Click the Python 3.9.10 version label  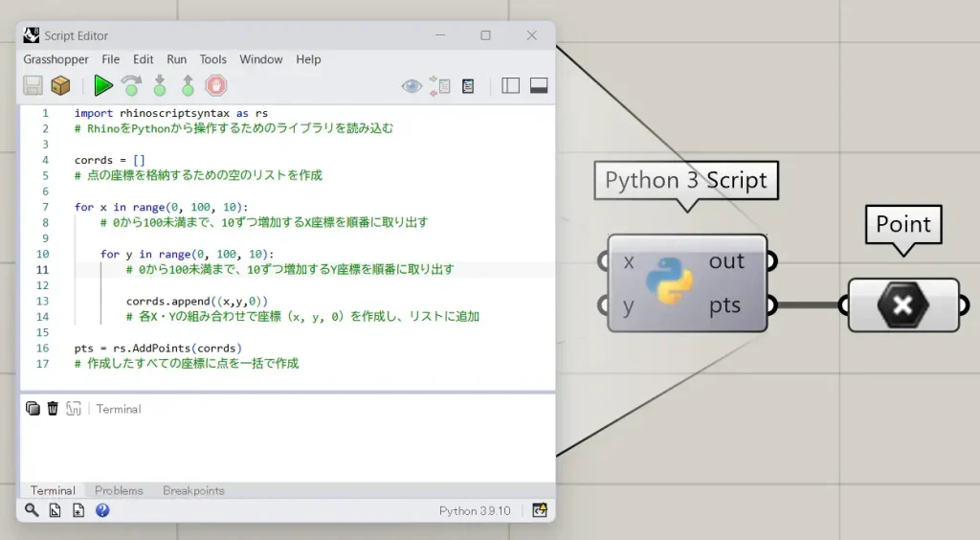(475, 510)
